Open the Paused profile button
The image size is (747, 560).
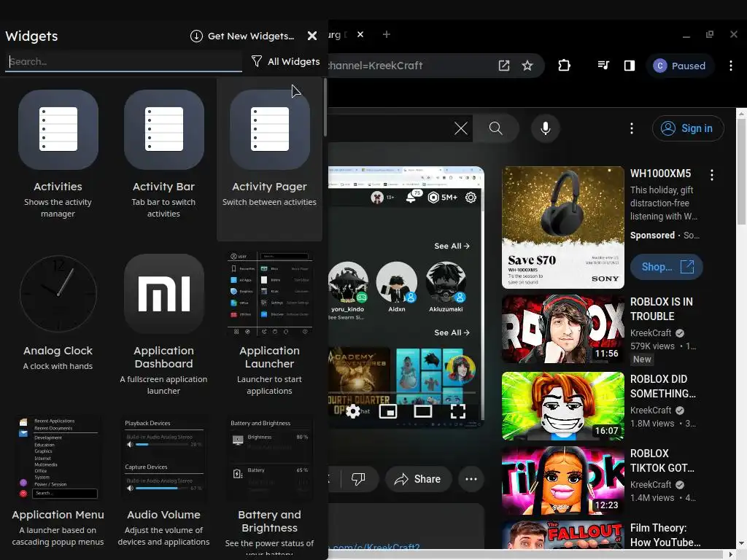click(x=680, y=66)
